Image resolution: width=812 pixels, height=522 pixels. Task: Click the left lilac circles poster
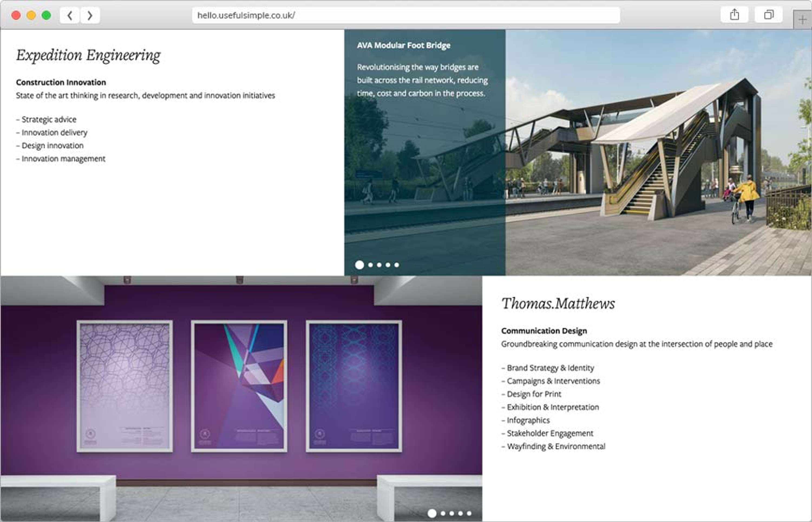click(125, 386)
